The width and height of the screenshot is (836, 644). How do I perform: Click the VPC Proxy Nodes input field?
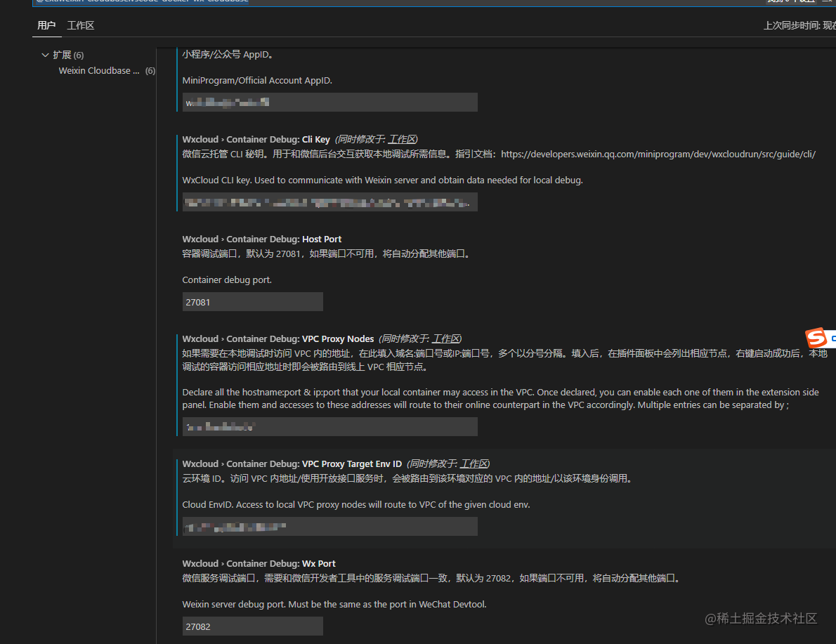click(329, 426)
